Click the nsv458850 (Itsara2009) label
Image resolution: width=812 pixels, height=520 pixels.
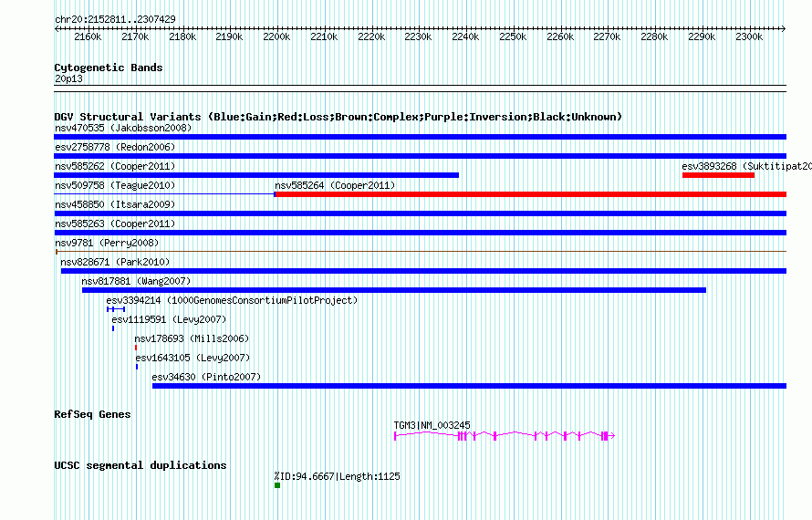115,204
